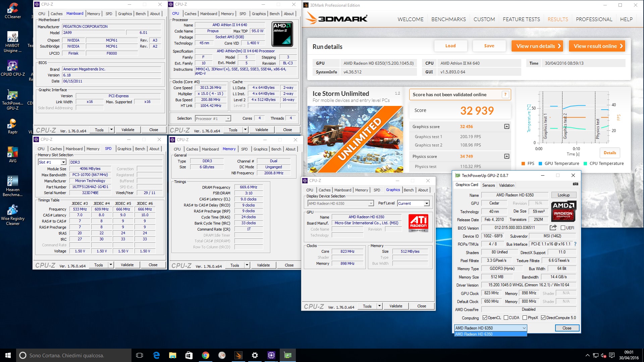Click Ice Storm Unlimited thumbnail image

[355, 139]
